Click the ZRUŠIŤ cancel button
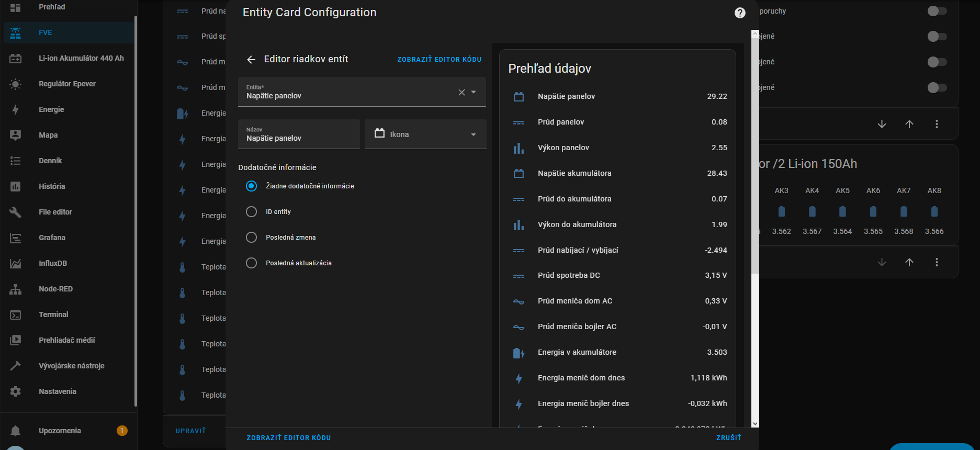This screenshot has height=450, width=980. click(728, 437)
